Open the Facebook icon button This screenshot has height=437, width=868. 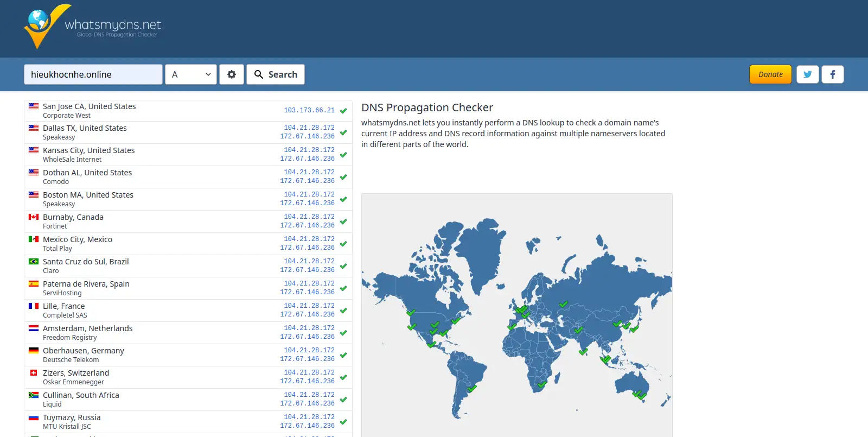pos(832,74)
